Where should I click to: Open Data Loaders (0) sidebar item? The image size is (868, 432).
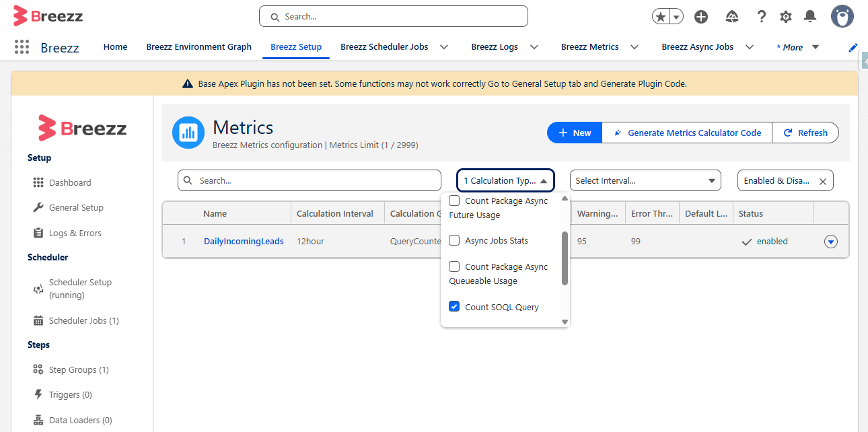pos(72,420)
